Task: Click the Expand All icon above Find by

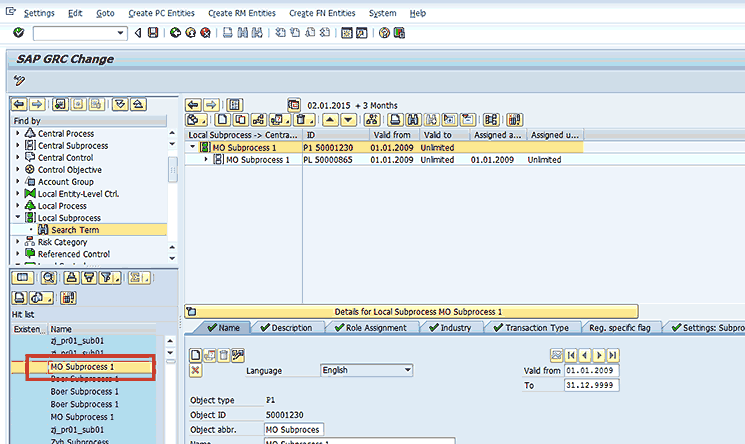Action: point(120,104)
